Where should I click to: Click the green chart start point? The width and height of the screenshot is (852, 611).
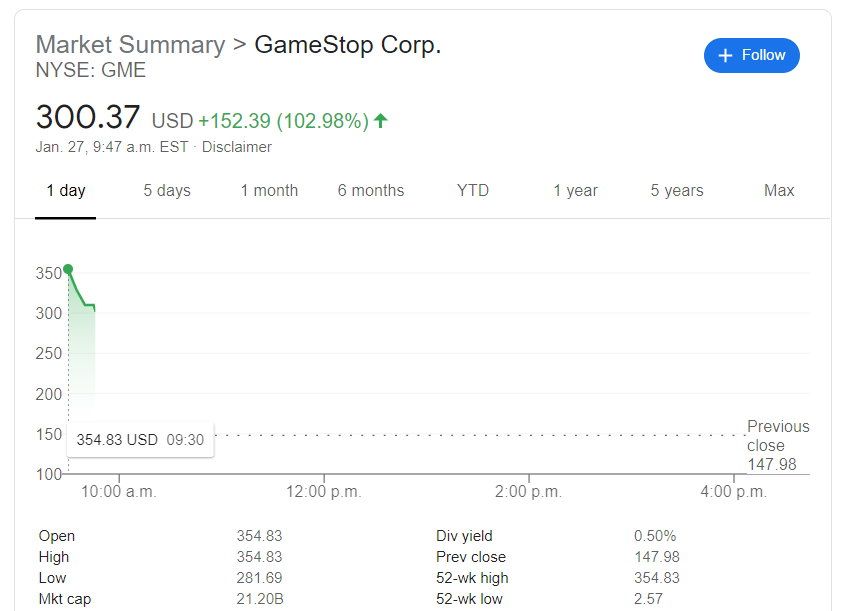pyautogui.click(x=68, y=269)
